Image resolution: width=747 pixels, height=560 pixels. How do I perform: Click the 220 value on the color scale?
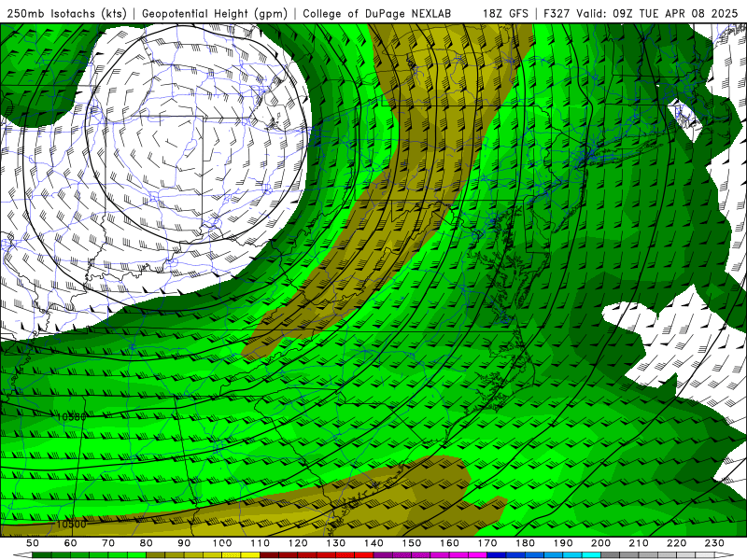pyautogui.click(x=676, y=543)
